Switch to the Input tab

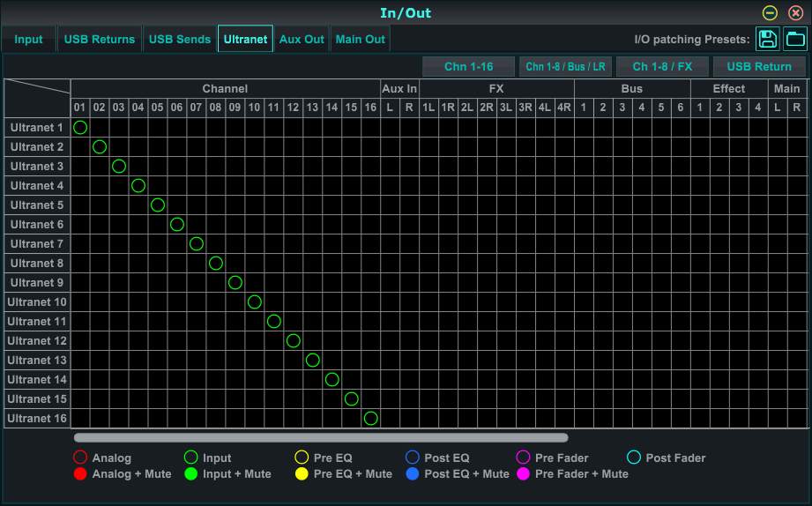coord(28,40)
